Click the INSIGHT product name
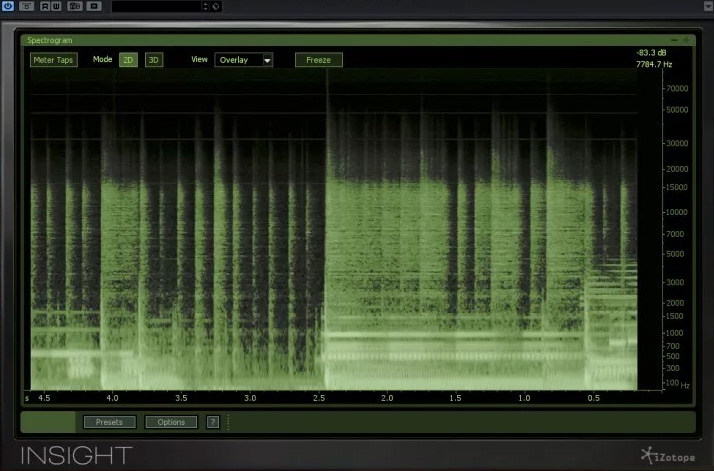 pos(76,455)
